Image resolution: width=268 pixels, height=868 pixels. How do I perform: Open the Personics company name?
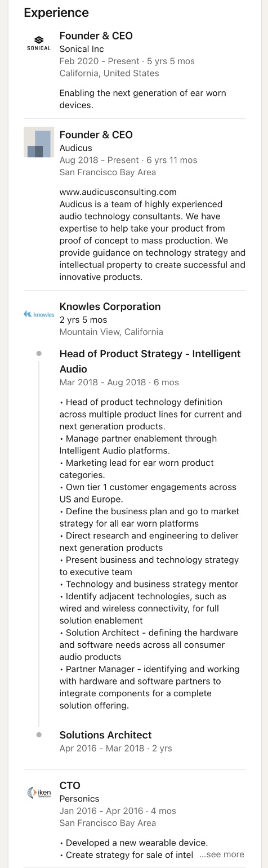pyautogui.click(x=79, y=799)
